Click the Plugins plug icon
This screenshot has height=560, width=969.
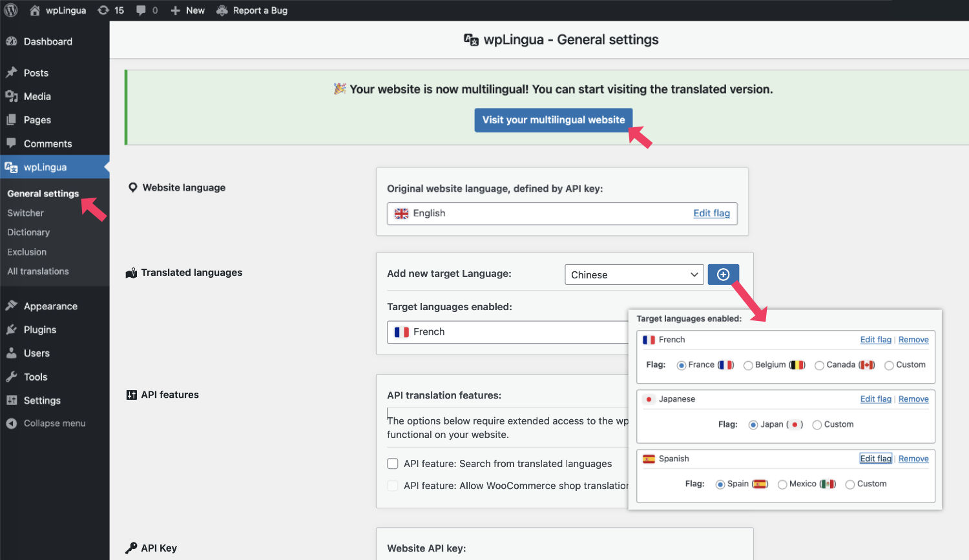pos(12,329)
